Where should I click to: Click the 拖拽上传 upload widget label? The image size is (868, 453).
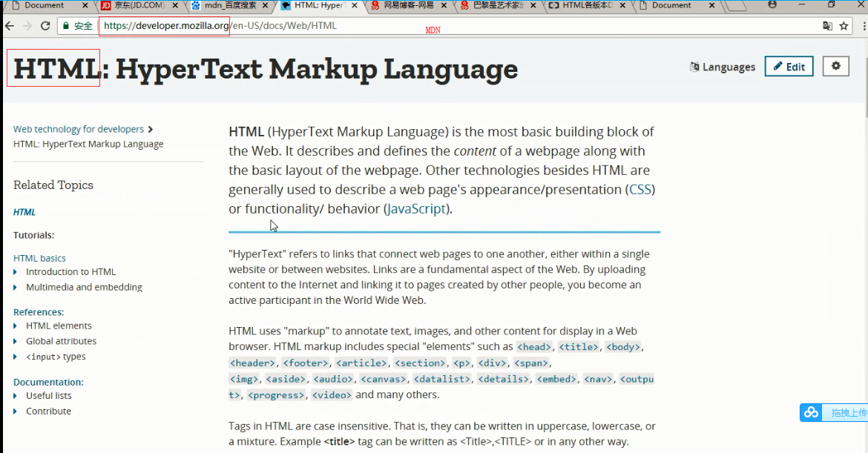(x=849, y=413)
